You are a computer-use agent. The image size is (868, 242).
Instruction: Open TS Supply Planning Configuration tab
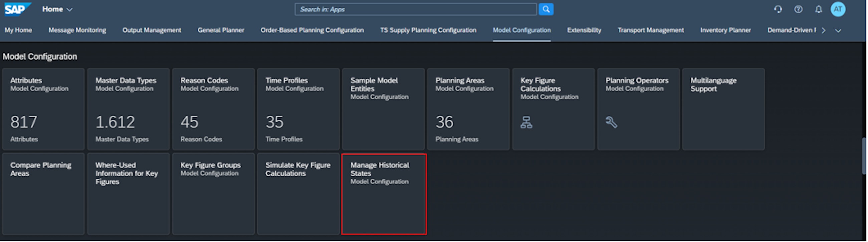[428, 30]
